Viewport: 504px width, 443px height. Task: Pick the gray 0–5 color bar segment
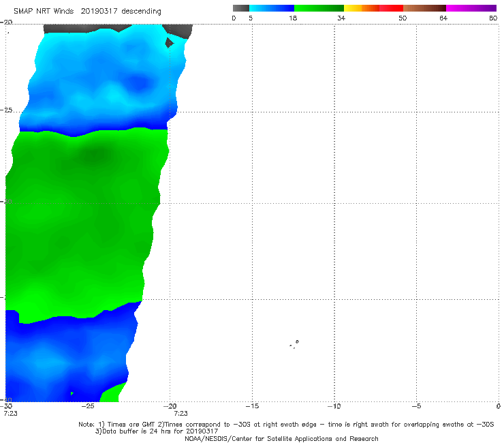point(240,8)
